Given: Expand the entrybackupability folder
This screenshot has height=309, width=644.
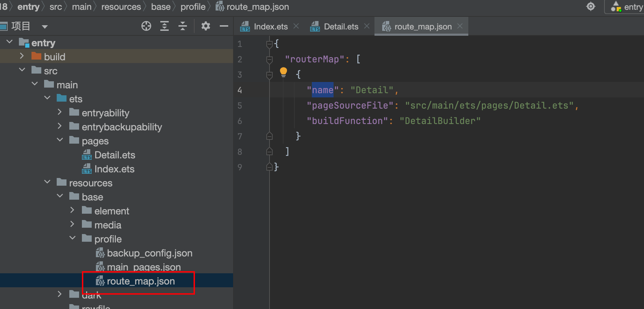Looking at the screenshot, I should (59, 126).
